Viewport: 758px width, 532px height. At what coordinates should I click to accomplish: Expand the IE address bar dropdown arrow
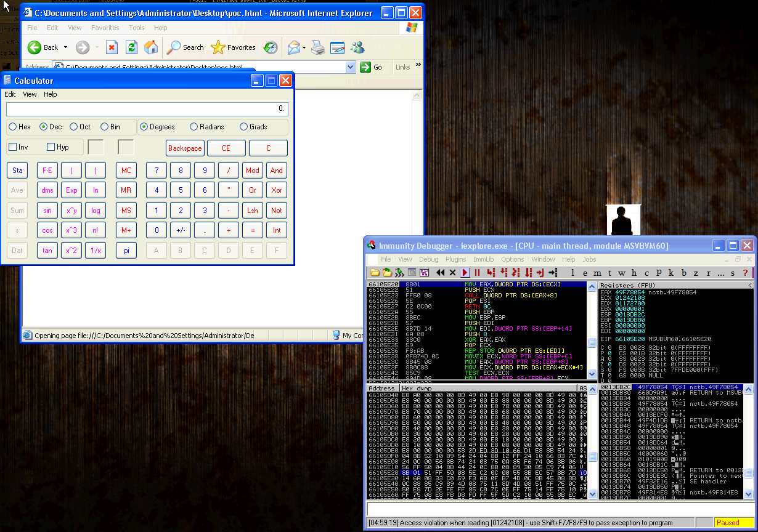[x=351, y=67]
